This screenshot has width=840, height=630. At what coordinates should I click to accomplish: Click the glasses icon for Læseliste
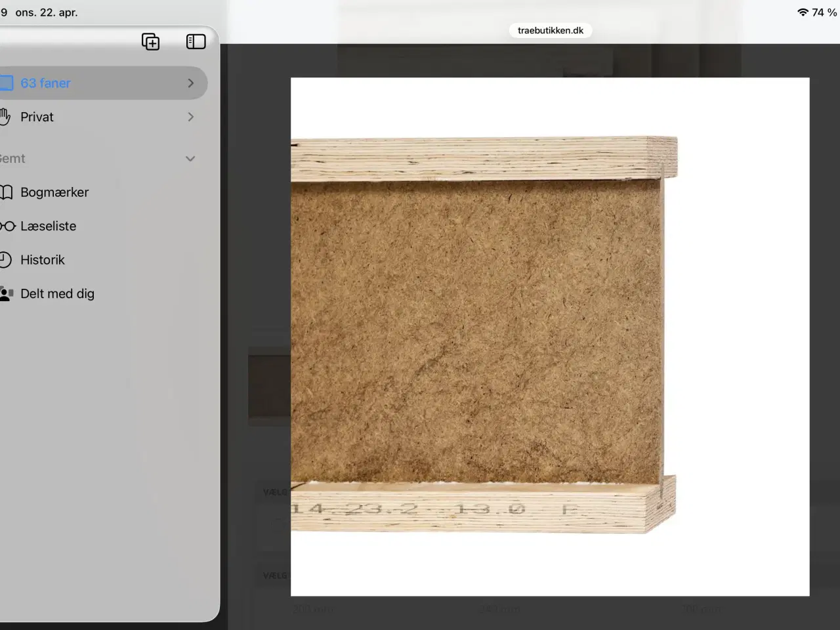point(7,226)
